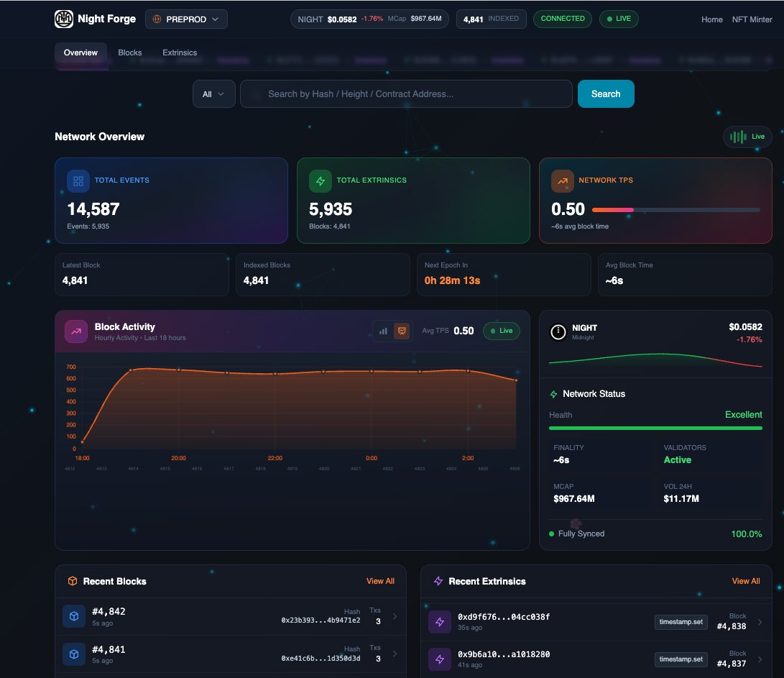Click the LIVE indicator in header
Viewport: 784px width, 678px height.
coord(619,19)
